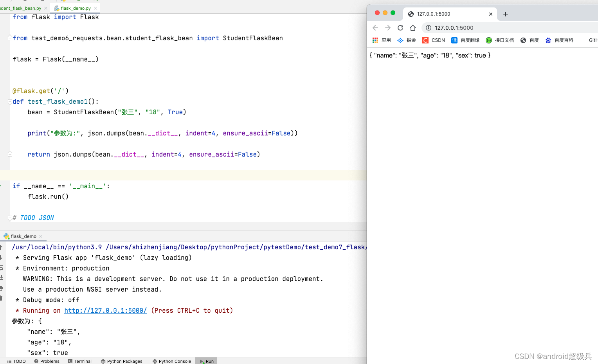View site information icon in address bar

click(429, 28)
